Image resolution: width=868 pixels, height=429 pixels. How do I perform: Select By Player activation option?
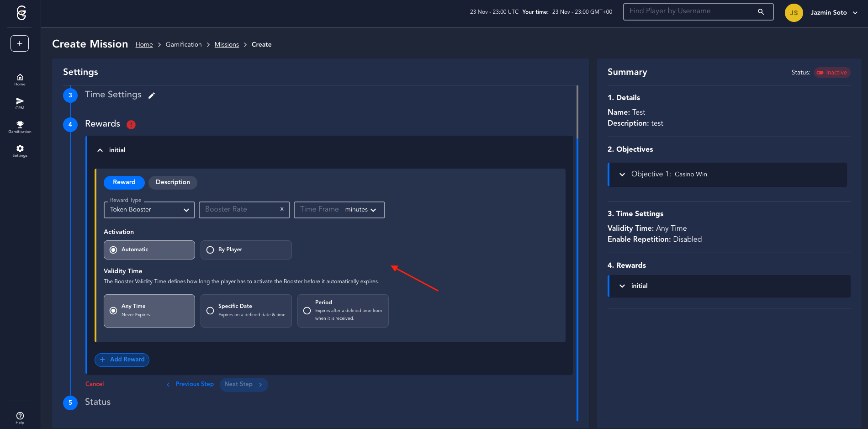(x=246, y=250)
